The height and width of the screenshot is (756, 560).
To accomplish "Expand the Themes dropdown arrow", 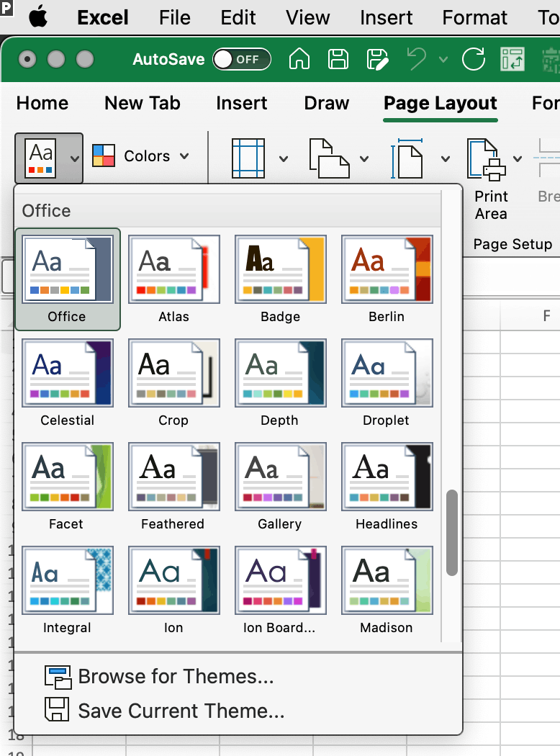I will pos(74,158).
